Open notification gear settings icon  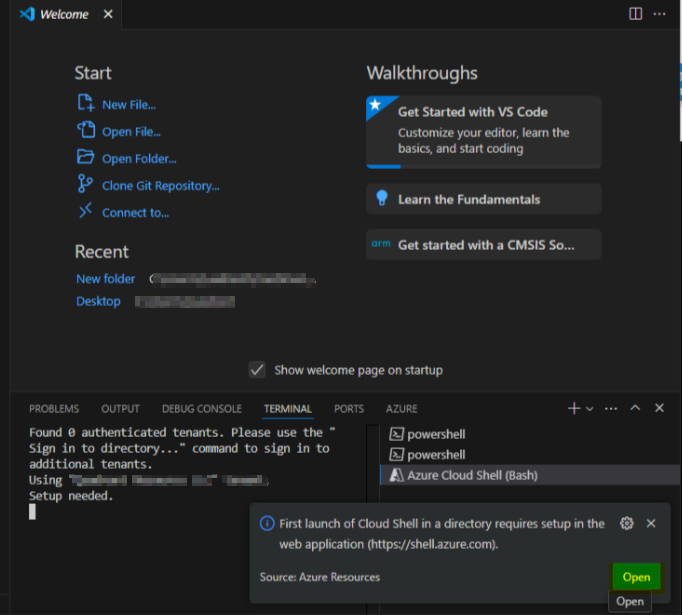(627, 523)
